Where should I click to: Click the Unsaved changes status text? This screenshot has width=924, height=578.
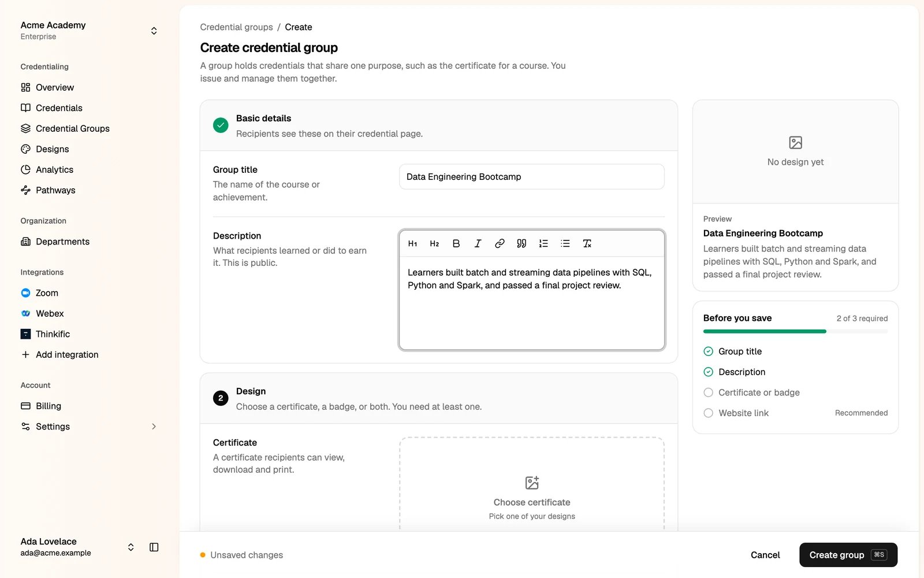tap(247, 555)
